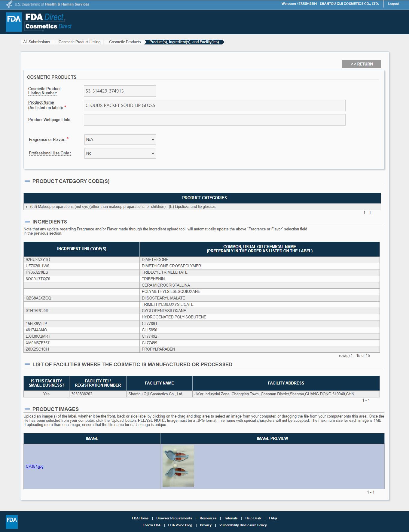
Task: Open the Fragrance or Flavor dropdown
Action: (x=120, y=139)
